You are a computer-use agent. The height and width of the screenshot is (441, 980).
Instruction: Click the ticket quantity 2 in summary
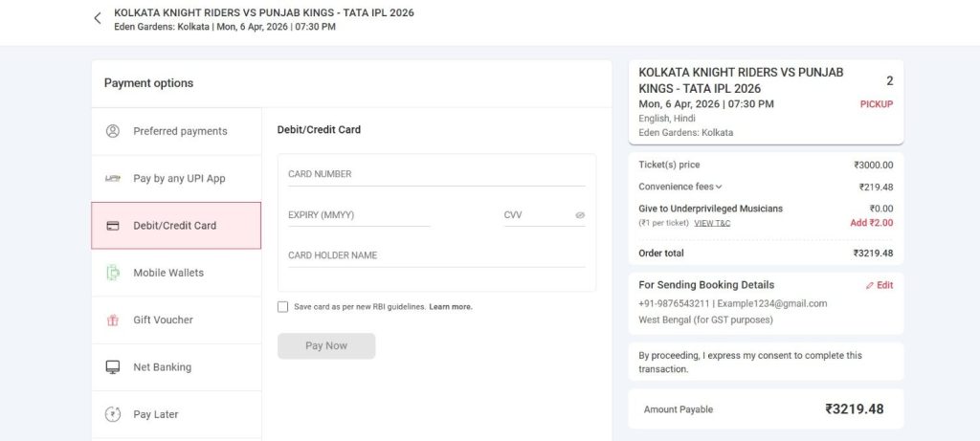pyautogui.click(x=889, y=80)
